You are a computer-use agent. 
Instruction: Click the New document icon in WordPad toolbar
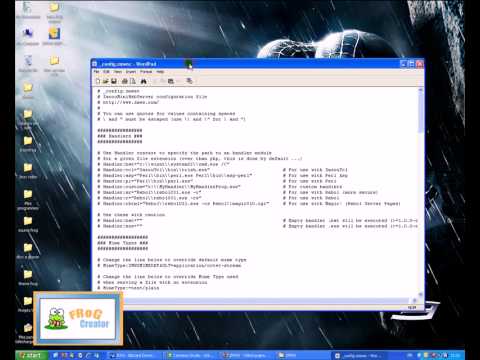pos(98,81)
